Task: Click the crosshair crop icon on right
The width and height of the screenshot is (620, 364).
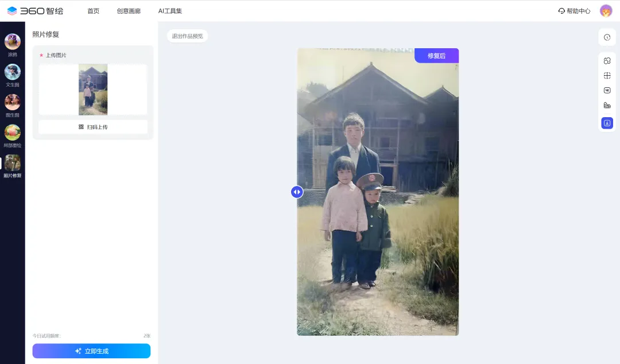Action: click(607, 76)
